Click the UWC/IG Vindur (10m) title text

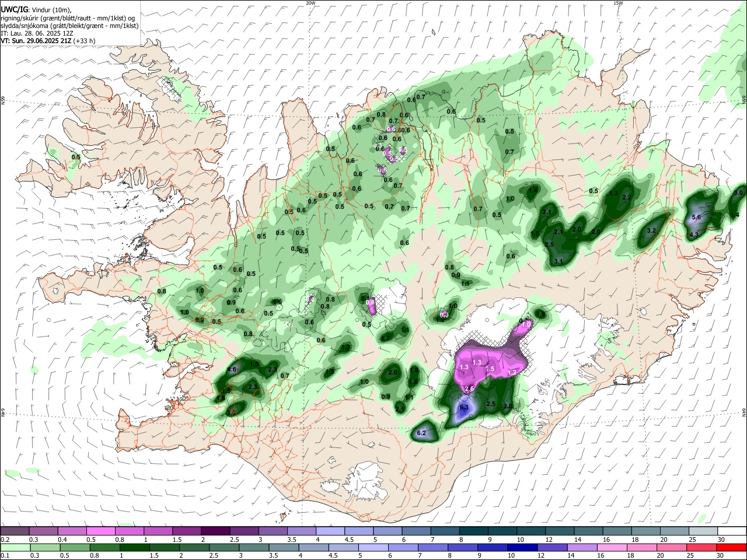36,10
